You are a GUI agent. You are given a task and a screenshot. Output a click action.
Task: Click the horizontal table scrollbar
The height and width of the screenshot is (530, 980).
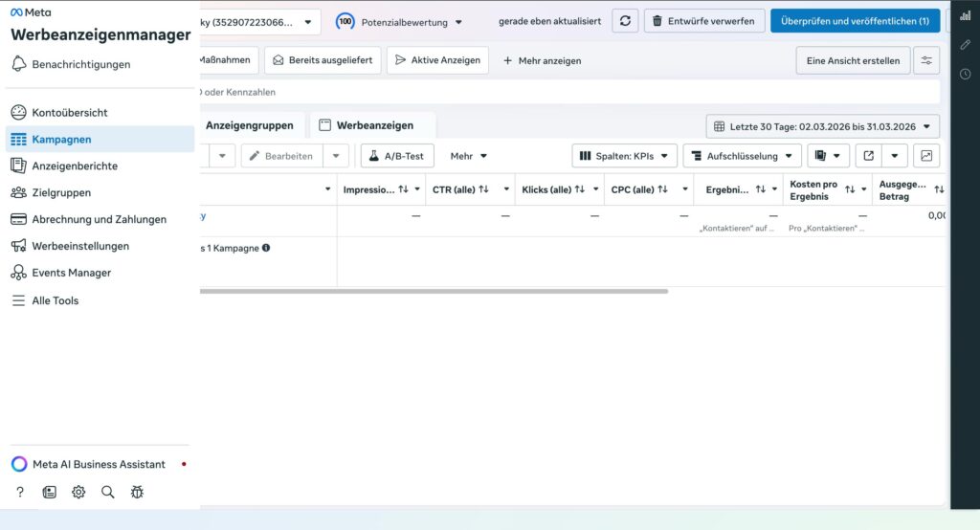pos(434,291)
